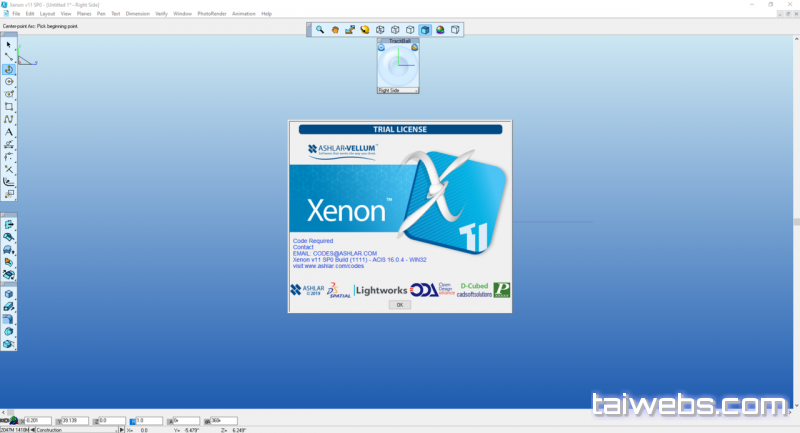Pick the Rectangle tool in left toolbar
800x433 pixels.
coord(9,106)
